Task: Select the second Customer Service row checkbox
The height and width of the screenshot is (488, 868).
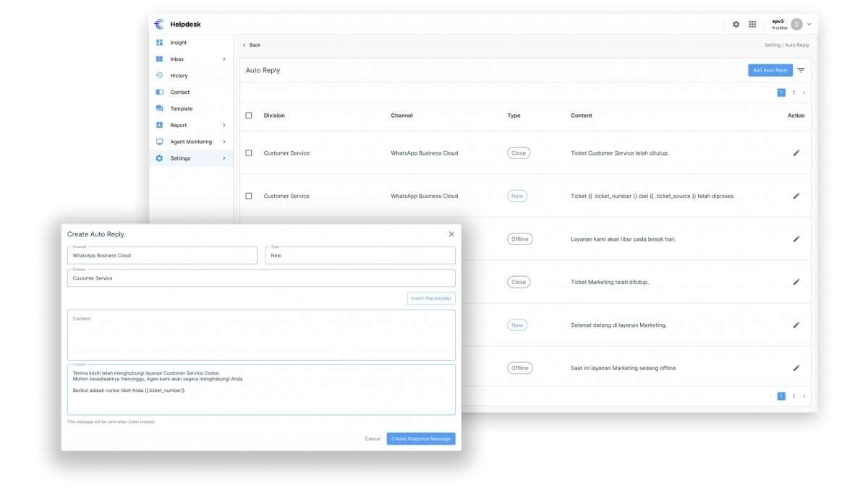Action: 249,196
